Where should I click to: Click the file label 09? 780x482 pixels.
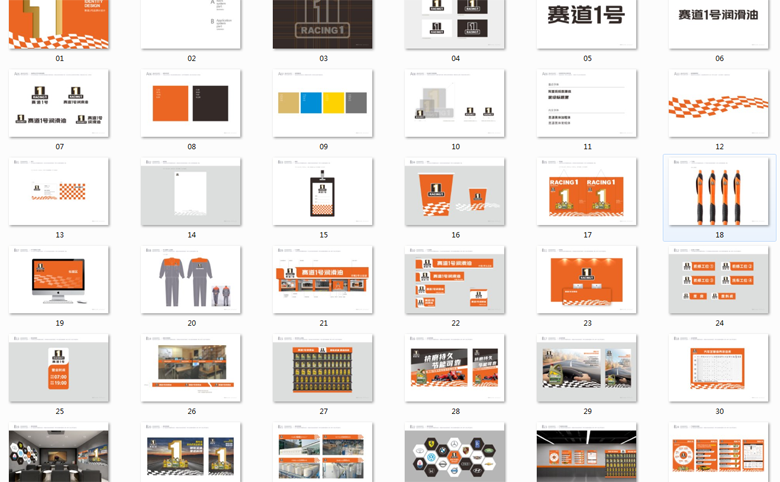coord(324,147)
